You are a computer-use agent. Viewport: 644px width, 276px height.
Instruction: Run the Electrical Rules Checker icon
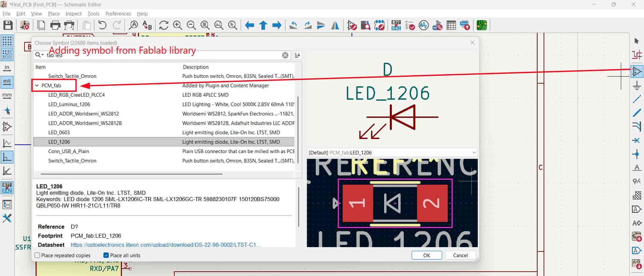click(x=410, y=25)
